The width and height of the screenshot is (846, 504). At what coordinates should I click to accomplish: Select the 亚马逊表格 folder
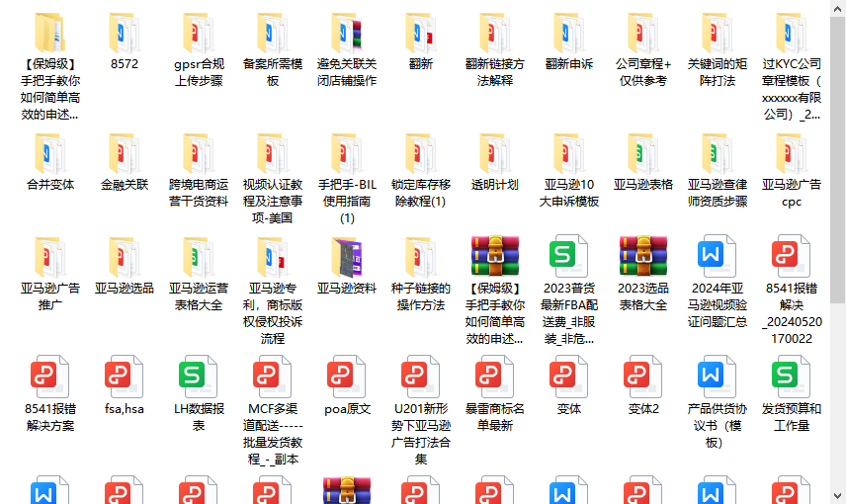pos(643,154)
